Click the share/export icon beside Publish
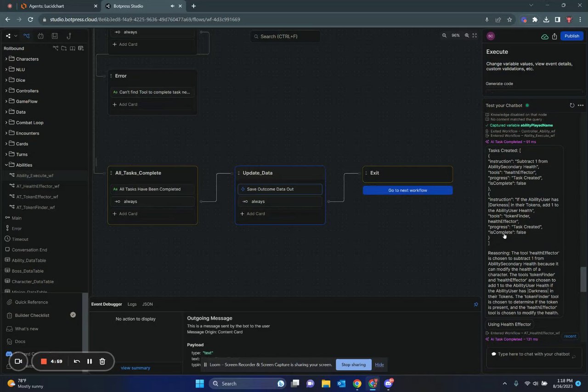This screenshot has width=588, height=392. [554, 36]
